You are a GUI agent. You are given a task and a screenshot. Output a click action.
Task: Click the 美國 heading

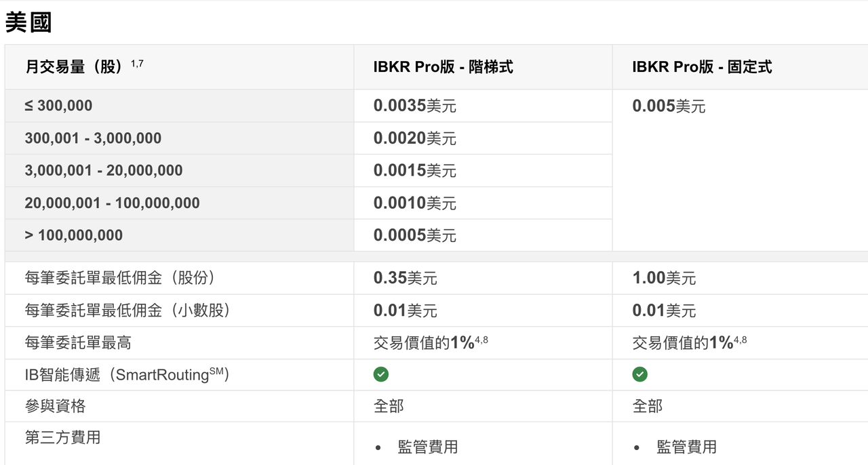click(x=28, y=22)
